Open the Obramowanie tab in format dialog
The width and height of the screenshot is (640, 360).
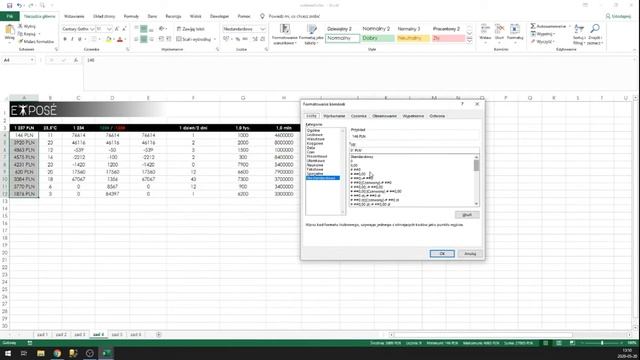pyautogui.click(x=384, y=116)
